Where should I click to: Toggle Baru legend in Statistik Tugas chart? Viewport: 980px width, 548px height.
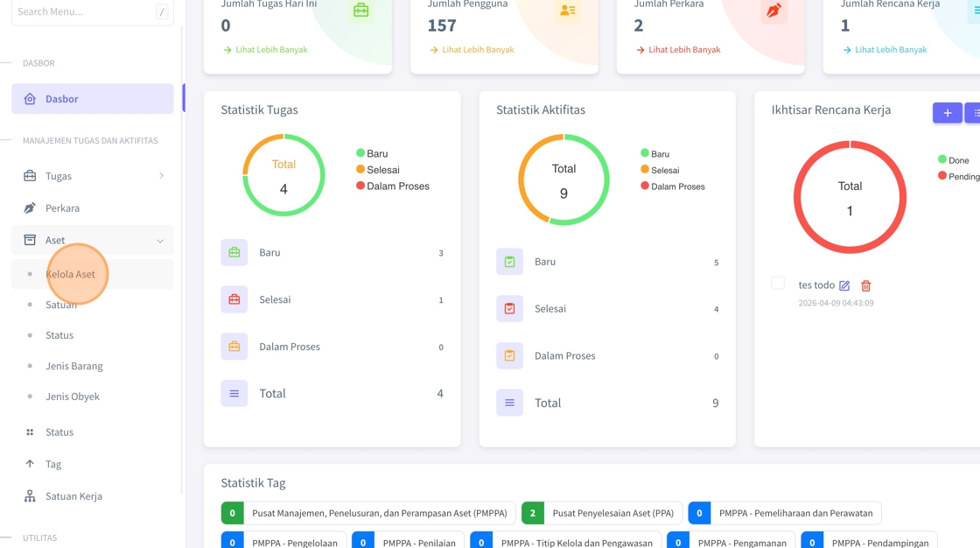click(372, 153)
